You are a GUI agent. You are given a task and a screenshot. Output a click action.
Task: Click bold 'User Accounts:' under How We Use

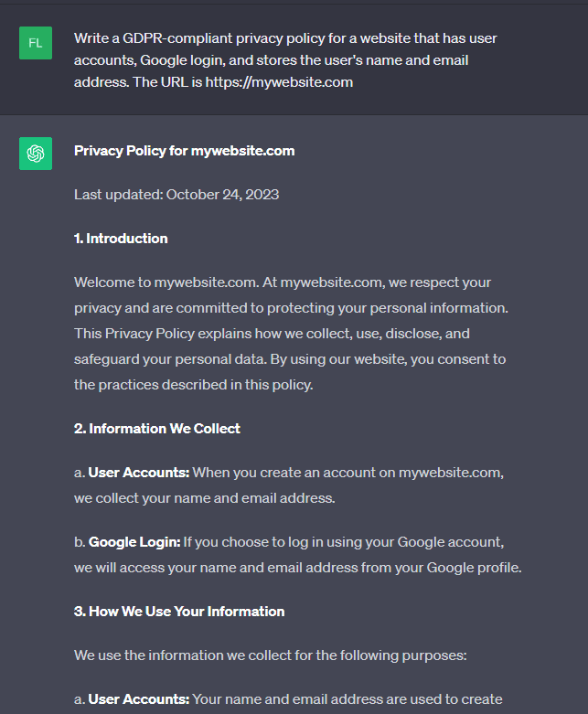click(138, 699)
